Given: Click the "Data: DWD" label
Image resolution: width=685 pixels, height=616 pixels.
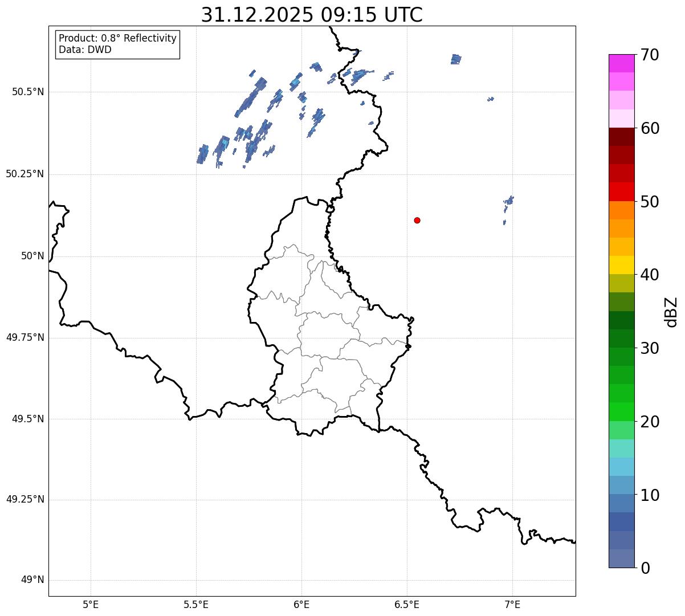Looking at the screenshot, I should coord(85,50).
